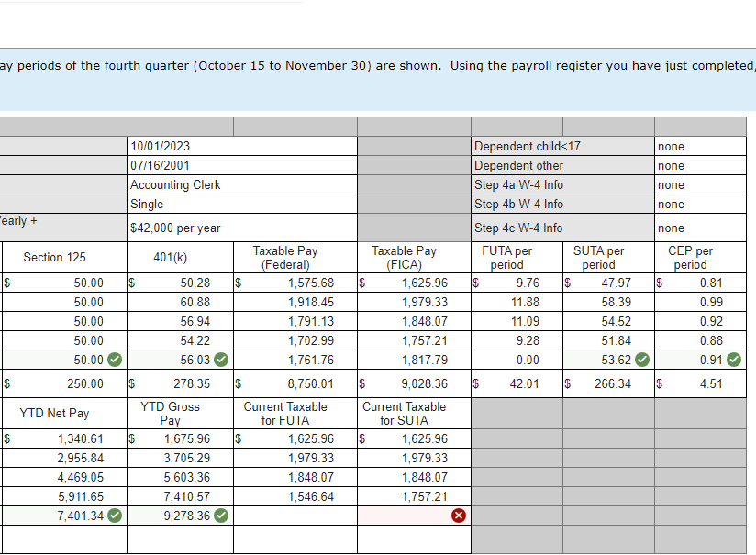Click the checkmark beside the 50.00 Section 125 entry
756x555 pixels.
[x=115, y=361]
